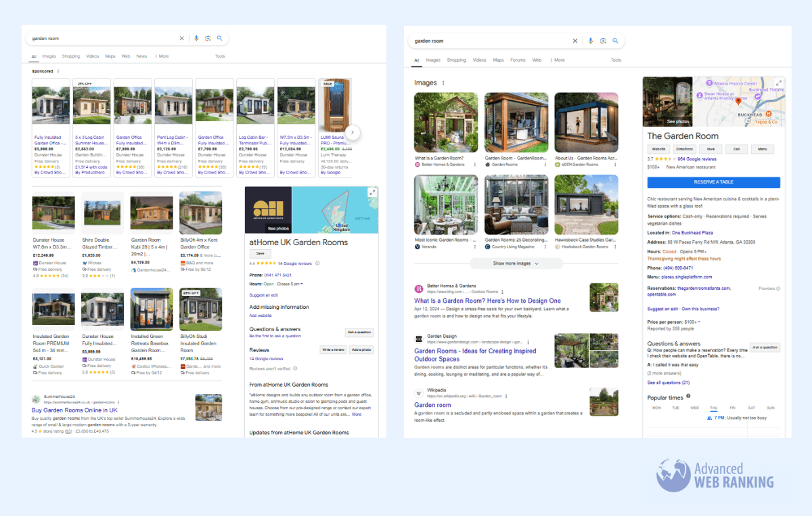Image resolution: width=812 pixels, height=516 pixels.
Task: Open the three-dot menu of Better Homes & Gardens result
Action: (502, 292)
